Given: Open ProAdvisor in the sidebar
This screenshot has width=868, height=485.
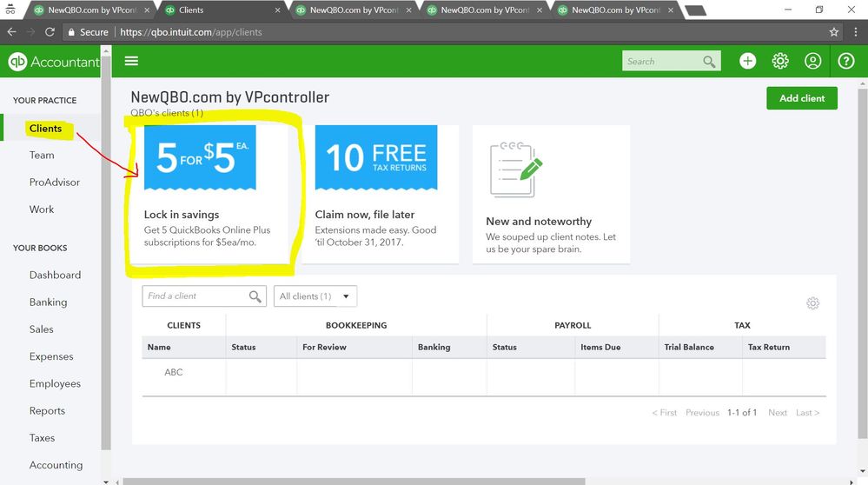Looking at the screenshot, I should click(54, 183).
